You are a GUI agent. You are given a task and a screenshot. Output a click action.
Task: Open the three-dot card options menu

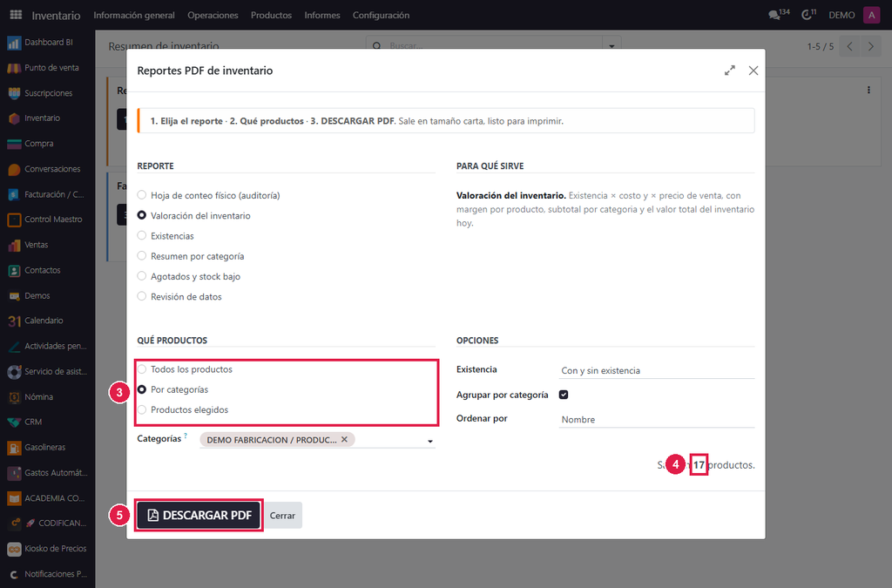click(x=868, y=90)
